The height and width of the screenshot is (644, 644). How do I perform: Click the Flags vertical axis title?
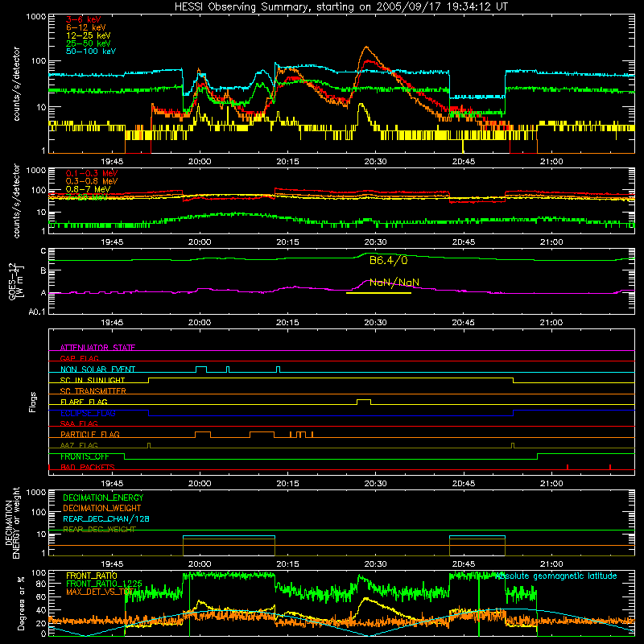pyautogui.click(x=33, y=402)
